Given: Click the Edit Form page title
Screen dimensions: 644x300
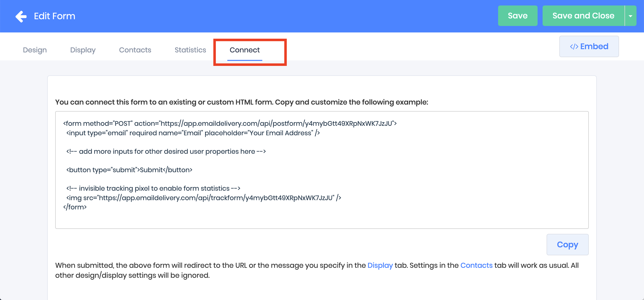Looking at the screenshot, I should [54, 16].
